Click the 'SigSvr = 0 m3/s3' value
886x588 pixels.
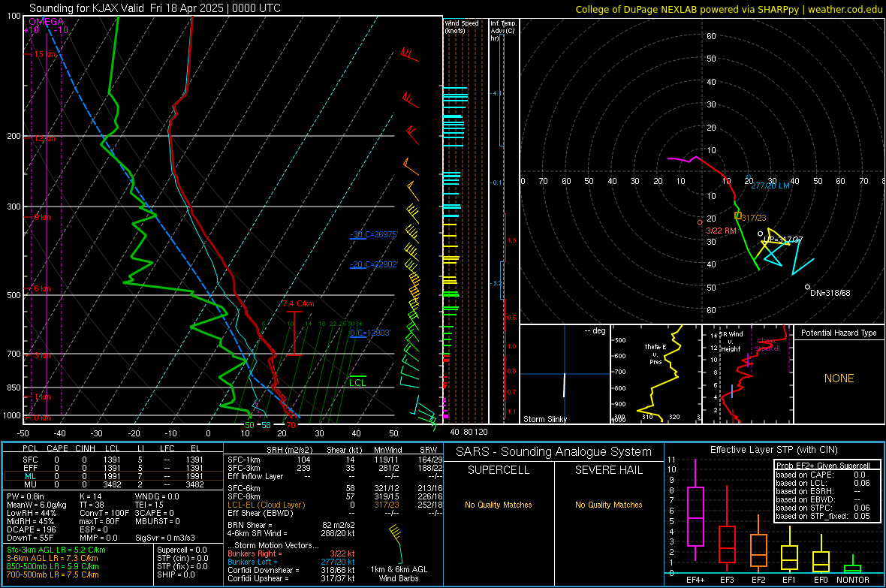click(165, 538)
